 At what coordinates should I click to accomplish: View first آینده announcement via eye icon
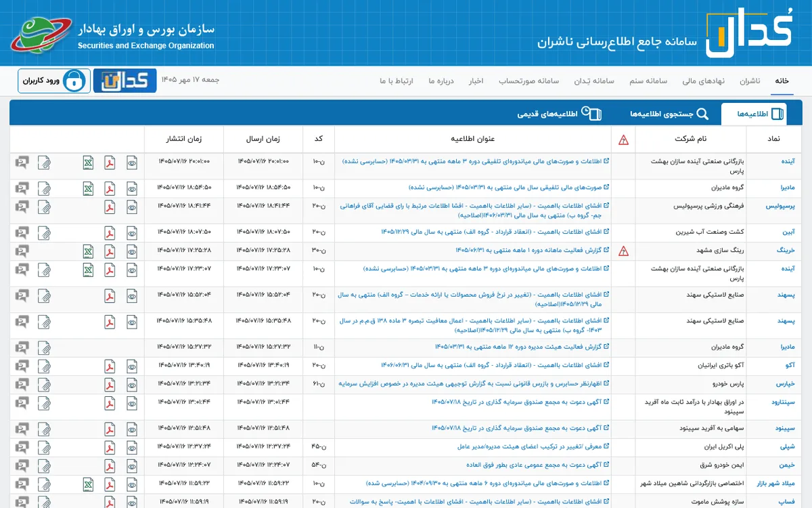click(132, 163)
